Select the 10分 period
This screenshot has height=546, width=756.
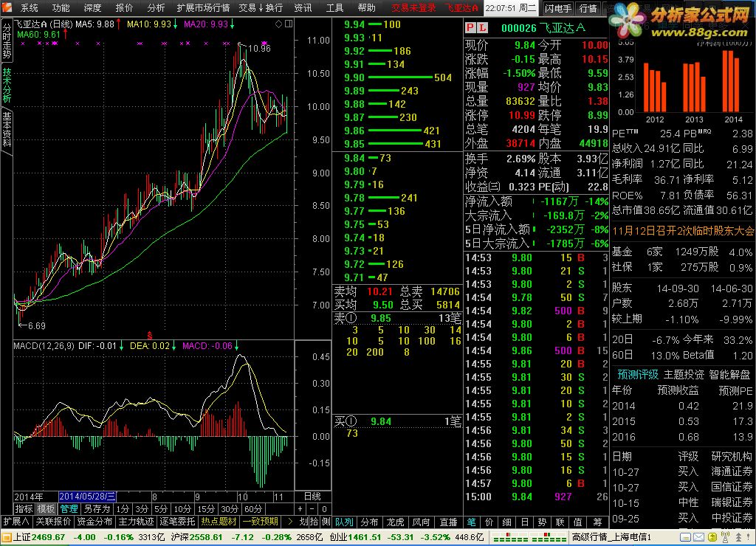182,509
